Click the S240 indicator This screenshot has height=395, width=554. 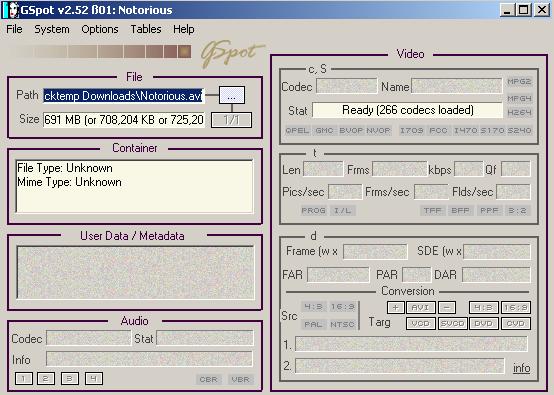click(519, 130)
